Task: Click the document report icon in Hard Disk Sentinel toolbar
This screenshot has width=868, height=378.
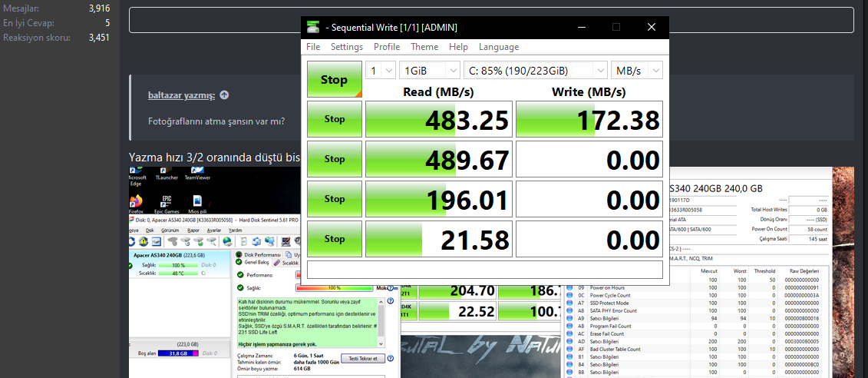Action: click(243, 241)
